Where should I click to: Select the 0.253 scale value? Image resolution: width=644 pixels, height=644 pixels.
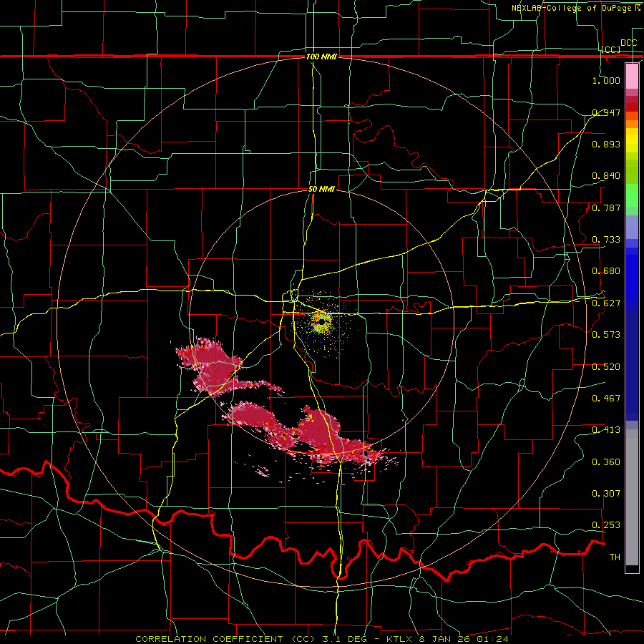[606, 525]
